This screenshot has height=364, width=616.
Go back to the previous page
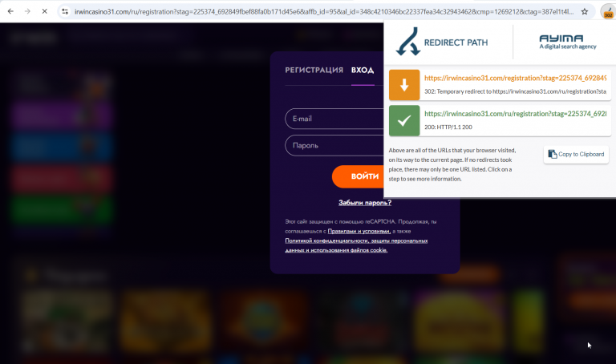point(10,11)
